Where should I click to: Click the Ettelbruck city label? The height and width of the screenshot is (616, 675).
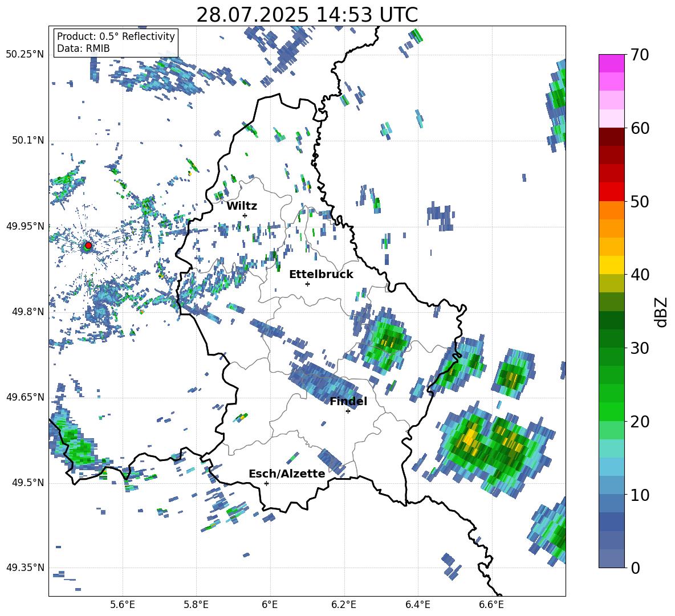321,275
